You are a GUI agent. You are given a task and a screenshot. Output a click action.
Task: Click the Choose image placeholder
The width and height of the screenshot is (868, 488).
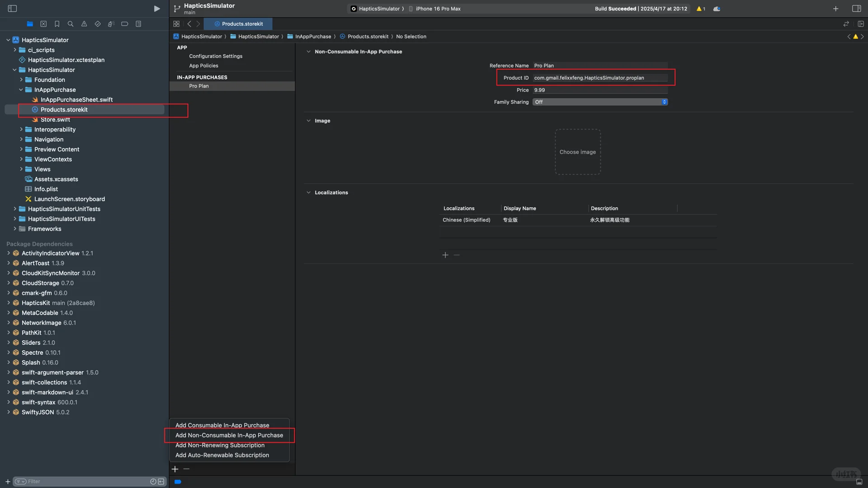(577, 152)
